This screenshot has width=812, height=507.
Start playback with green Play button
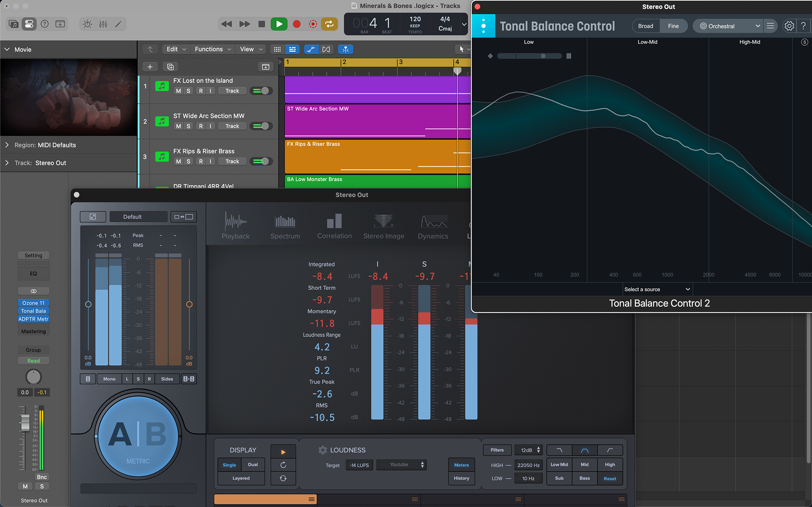(279, 24)
